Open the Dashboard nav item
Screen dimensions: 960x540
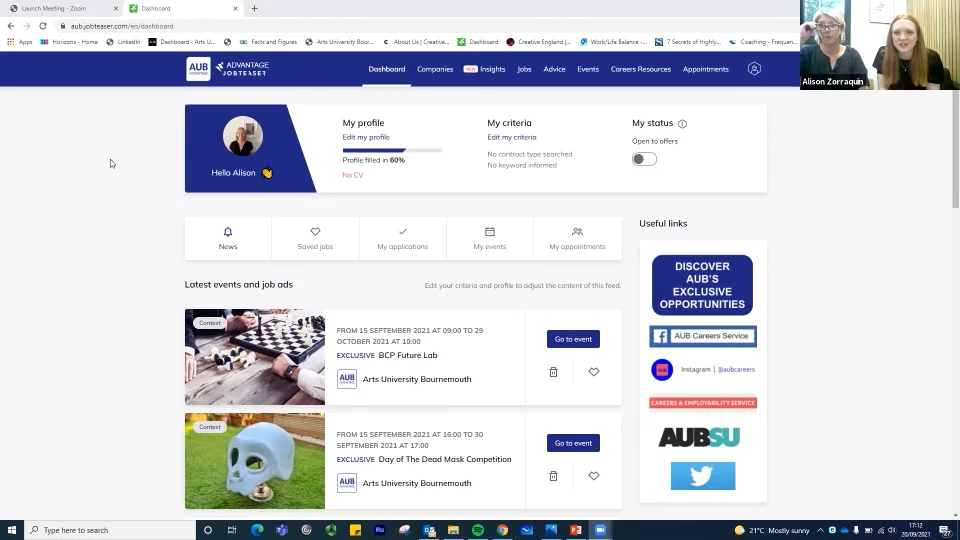386,69
